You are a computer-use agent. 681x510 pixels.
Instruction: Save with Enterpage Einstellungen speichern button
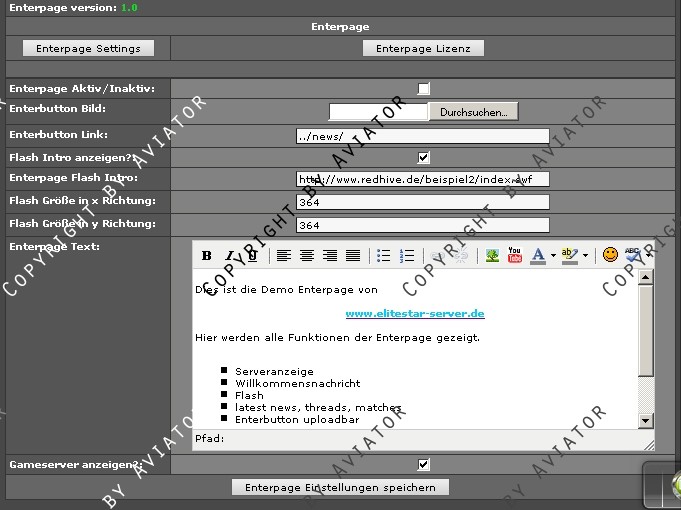(x=340, y=487)
